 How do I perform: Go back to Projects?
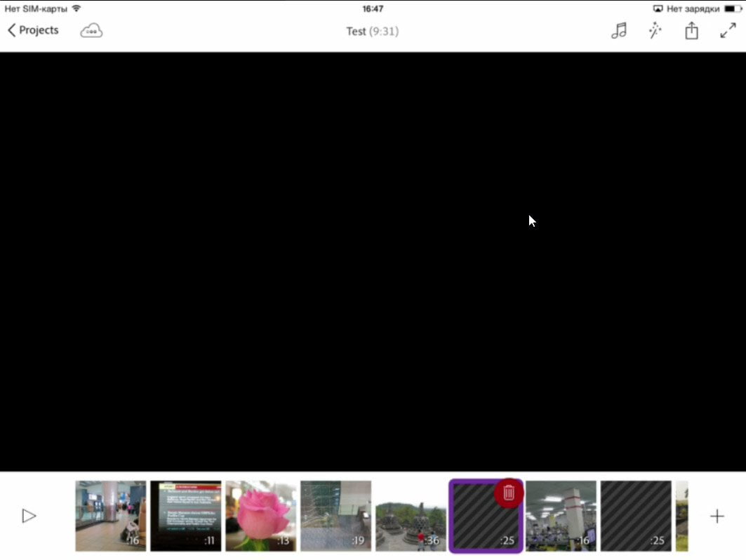pos(33,30)
